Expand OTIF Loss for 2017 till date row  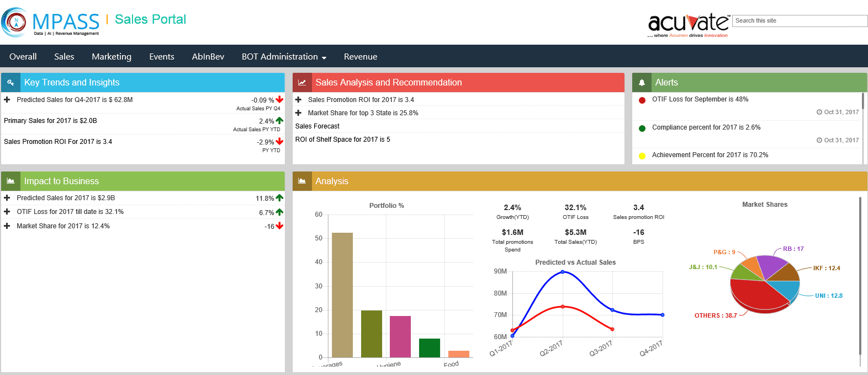pos(7,212)
